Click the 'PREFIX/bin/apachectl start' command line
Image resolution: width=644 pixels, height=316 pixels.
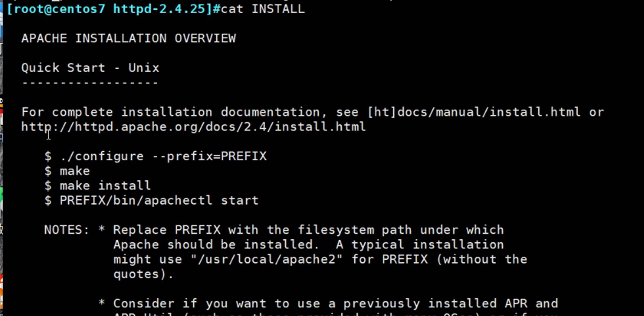pyautogui.click(x=159, y=200)
